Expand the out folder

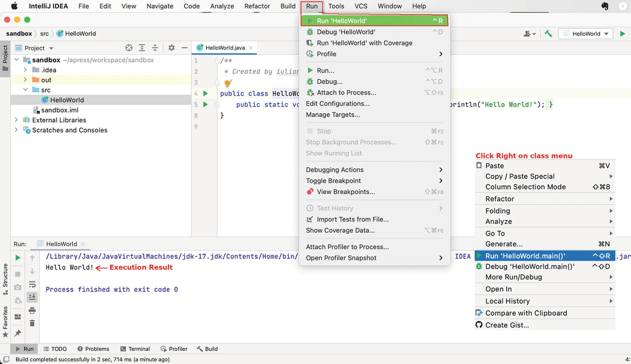click(x=25, y=80)
